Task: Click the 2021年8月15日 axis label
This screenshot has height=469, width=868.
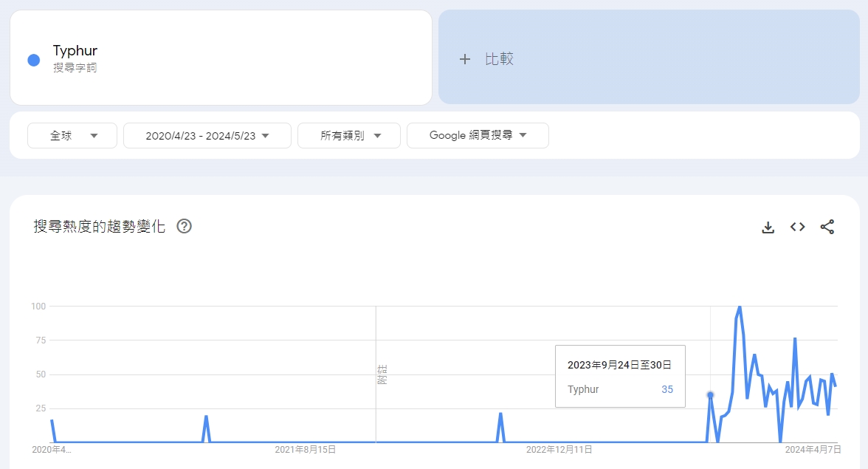Action: 306,450
